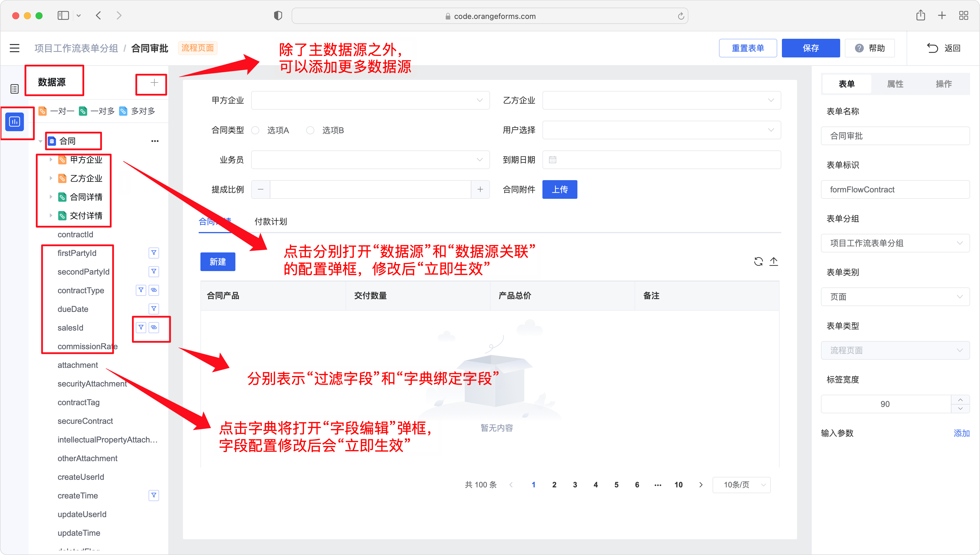Screen dimensions: 980x555
Task: Click filter icon next to firstPartyId
Action: click(x=154, y=253)
